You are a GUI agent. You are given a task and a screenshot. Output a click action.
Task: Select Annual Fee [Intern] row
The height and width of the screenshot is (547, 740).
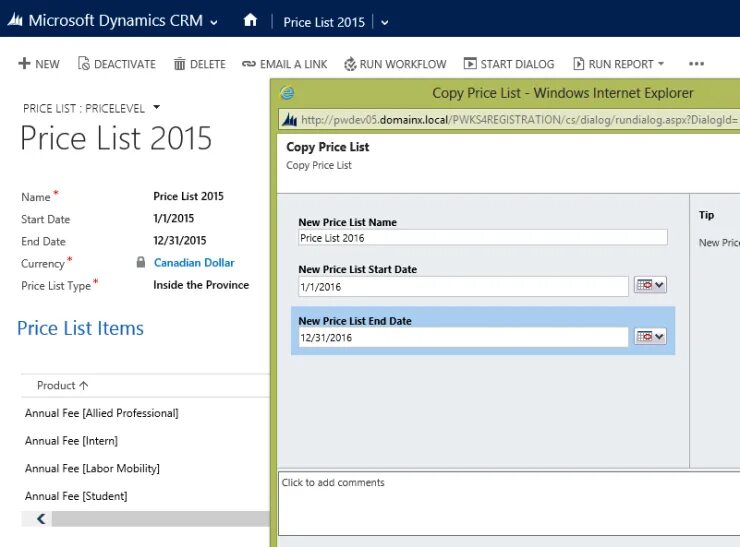71,440
